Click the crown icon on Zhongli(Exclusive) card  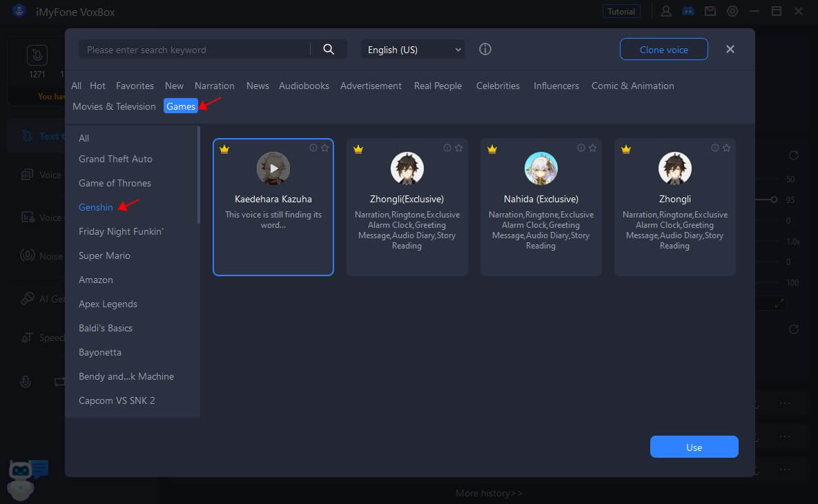click(358, 149)
